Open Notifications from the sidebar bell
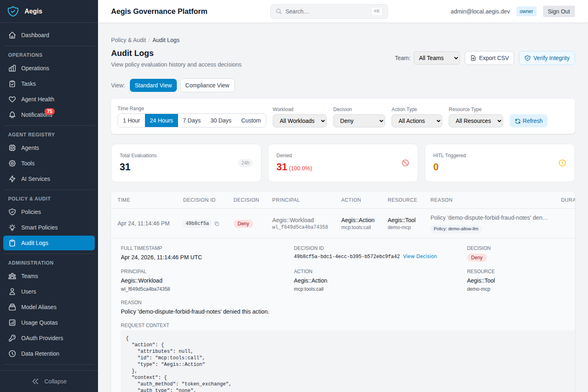This screenshot has width=588, height=392. click(x=37, y=115)
